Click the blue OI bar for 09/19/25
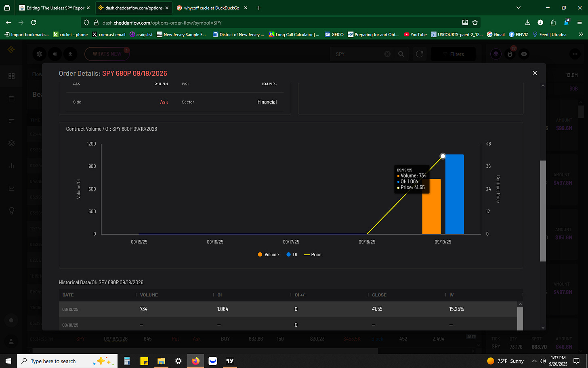588x368 pixels. click(x=454, y=194)
